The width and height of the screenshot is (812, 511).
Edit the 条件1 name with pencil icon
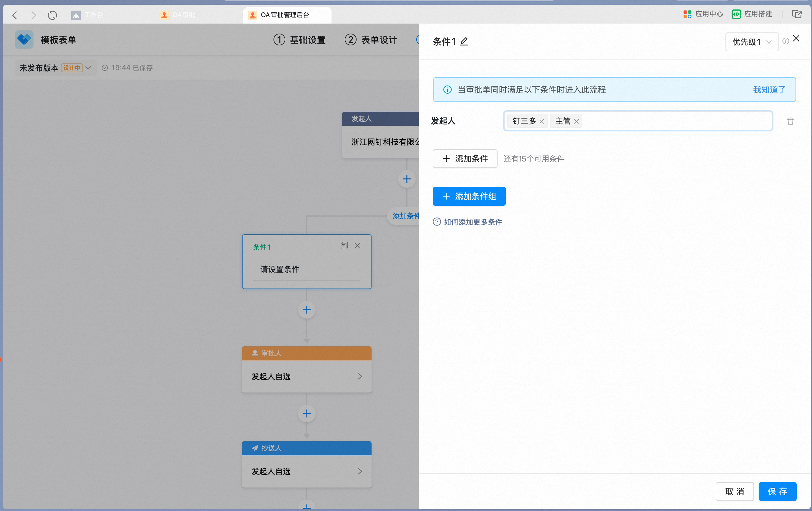coord(464,42)
